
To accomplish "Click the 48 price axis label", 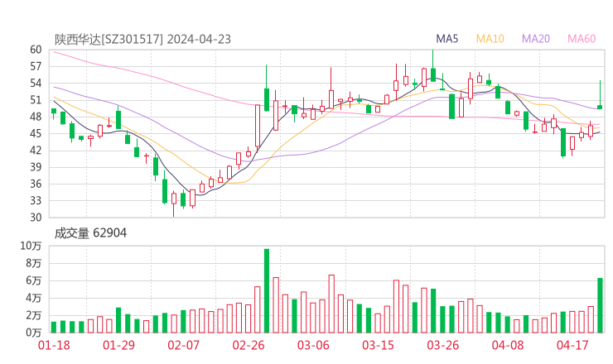I will click(36, 117).
